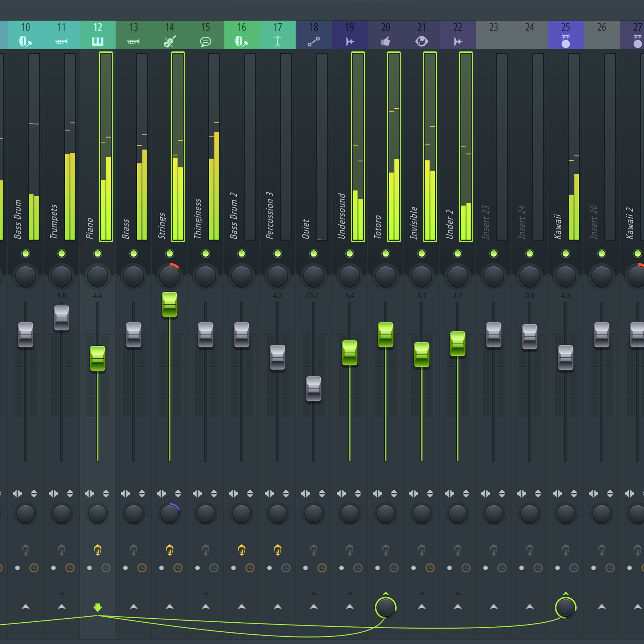The height and width of the screenshot is (644, 644).
Task: Select mixer track 26 header
Action: [602, 35]
